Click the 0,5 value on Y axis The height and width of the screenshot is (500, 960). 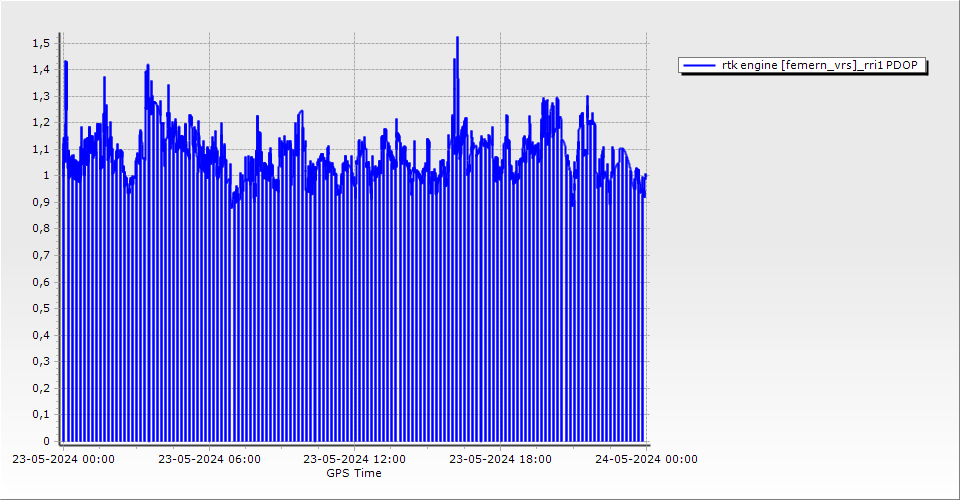pyautogui.click(x=40, y=308)
